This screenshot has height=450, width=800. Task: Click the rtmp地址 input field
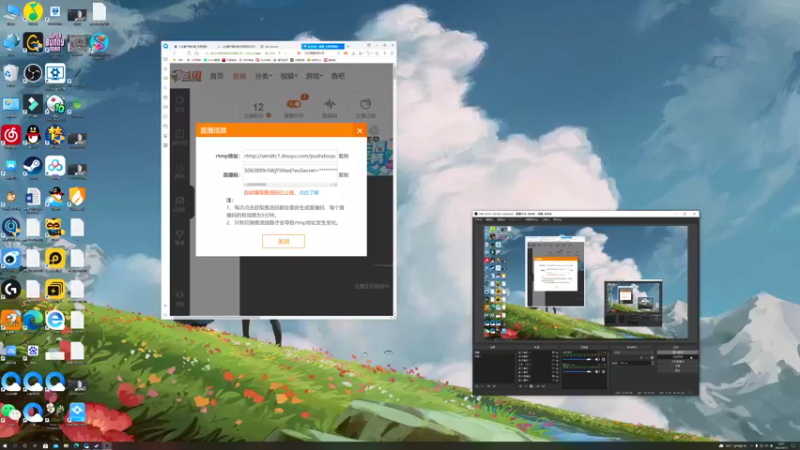[x=290, y=156]
